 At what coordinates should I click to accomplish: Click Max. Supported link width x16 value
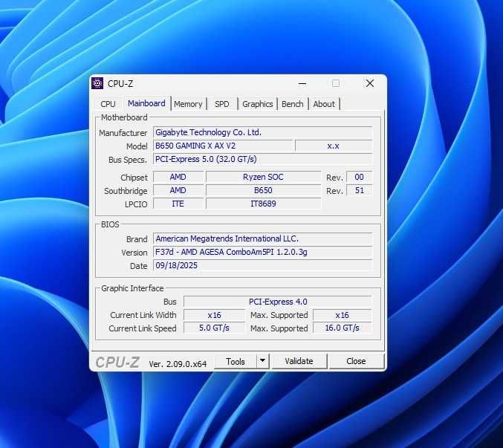(x=343, y=315)
